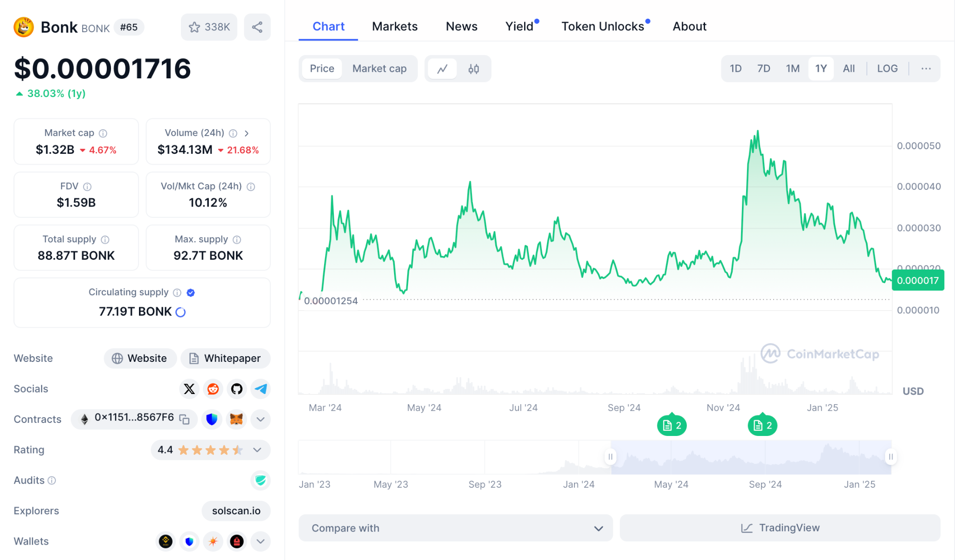Viewport: 955px width, 560px height.
Task: Open Vol/Mkt Cap (24h) info icon
Action: coord(251,187)
